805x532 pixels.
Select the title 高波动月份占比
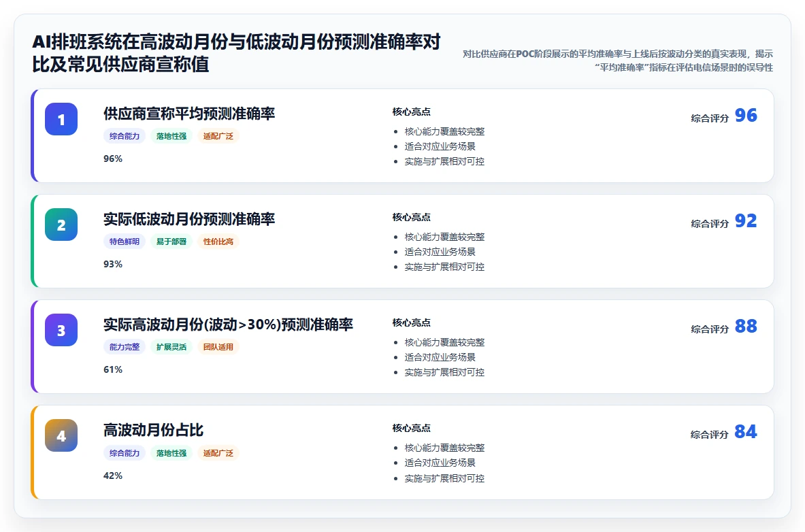[x=154, y=430]
